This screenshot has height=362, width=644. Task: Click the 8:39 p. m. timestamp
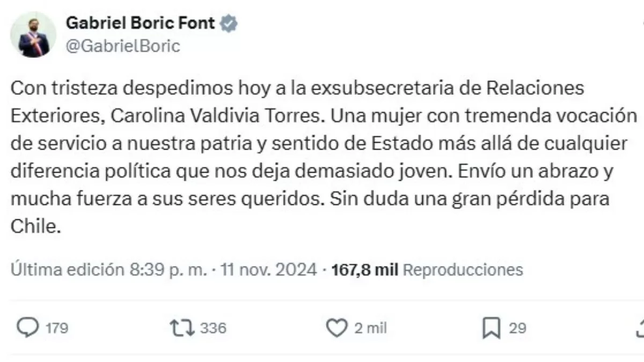166,269
